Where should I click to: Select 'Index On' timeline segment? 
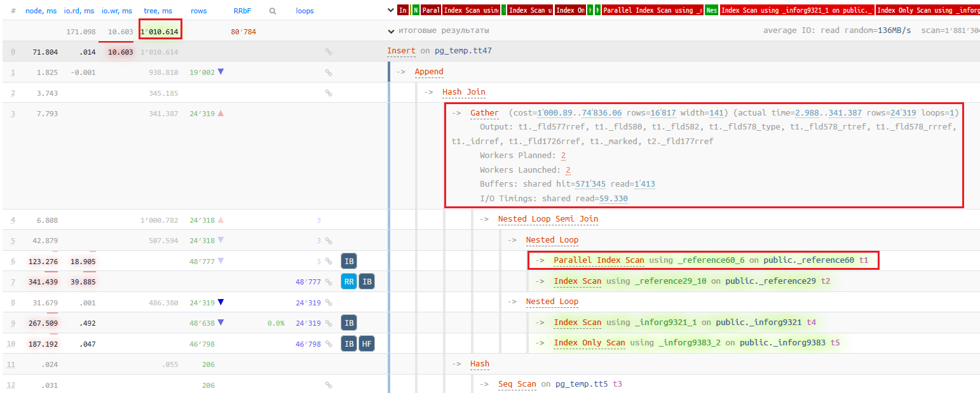point(570,10)
